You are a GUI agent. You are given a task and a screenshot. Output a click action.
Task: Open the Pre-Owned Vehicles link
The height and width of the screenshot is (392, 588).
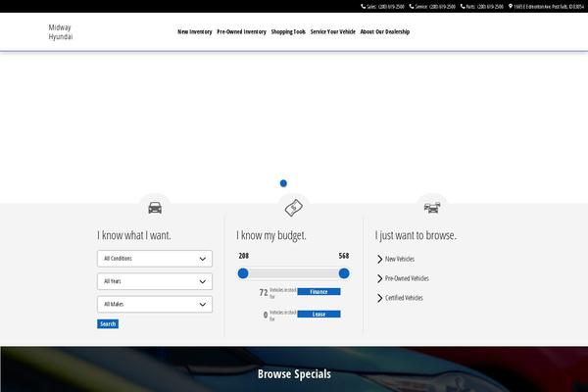pos(407,278)
